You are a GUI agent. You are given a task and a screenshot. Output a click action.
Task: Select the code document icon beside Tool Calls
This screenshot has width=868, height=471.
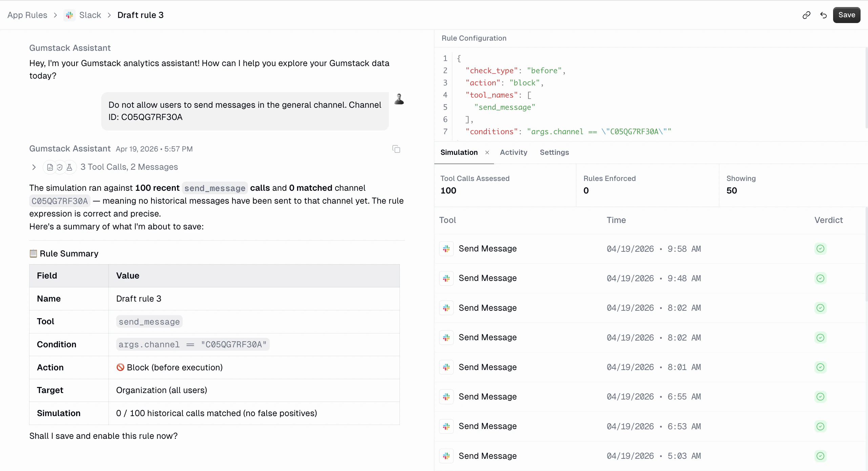tap(50, 167)
